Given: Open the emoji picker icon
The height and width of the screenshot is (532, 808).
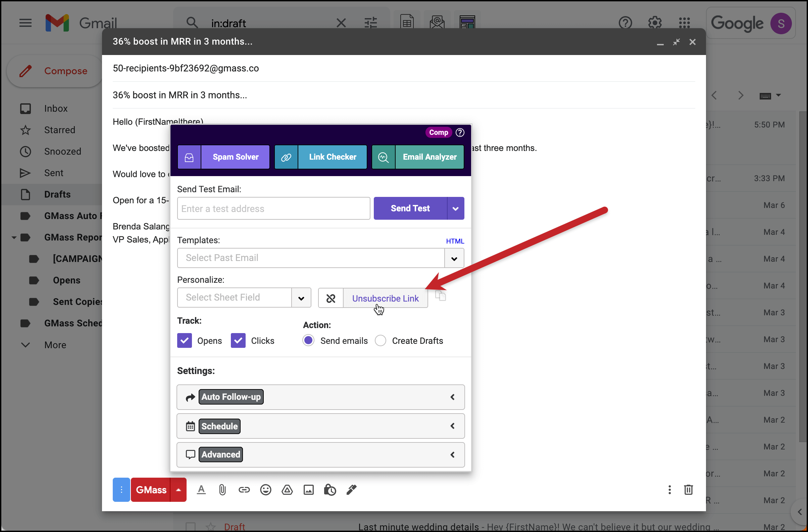Looking at the screenshot, I should pos(266,490).
